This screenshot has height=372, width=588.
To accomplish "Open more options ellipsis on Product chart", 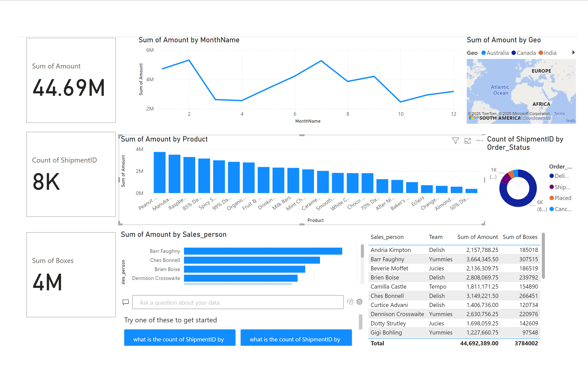I will [479, 141].
